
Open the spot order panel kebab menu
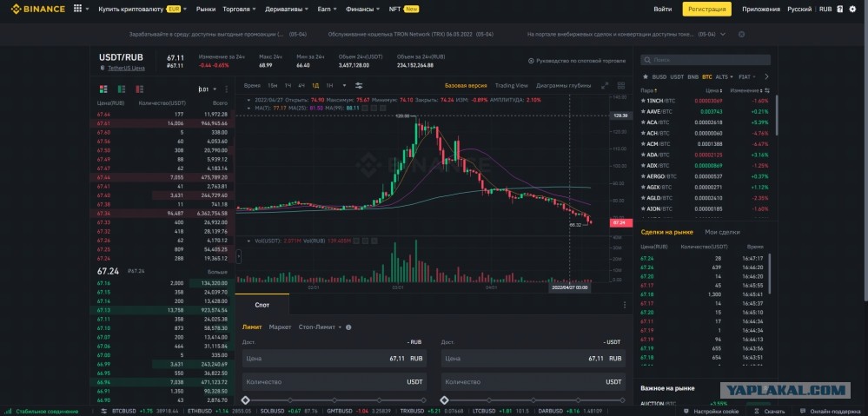click(625, 305)
